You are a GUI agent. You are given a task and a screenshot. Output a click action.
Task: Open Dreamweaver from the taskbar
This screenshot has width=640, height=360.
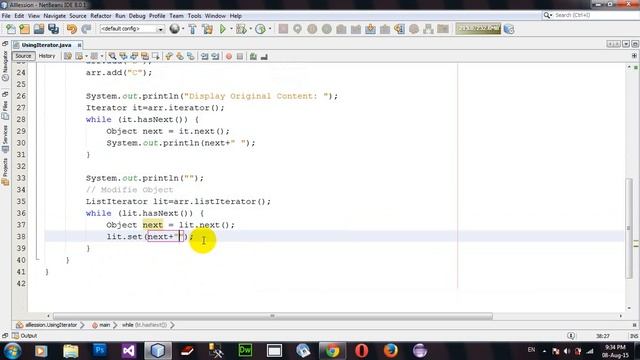click(245, 350)
